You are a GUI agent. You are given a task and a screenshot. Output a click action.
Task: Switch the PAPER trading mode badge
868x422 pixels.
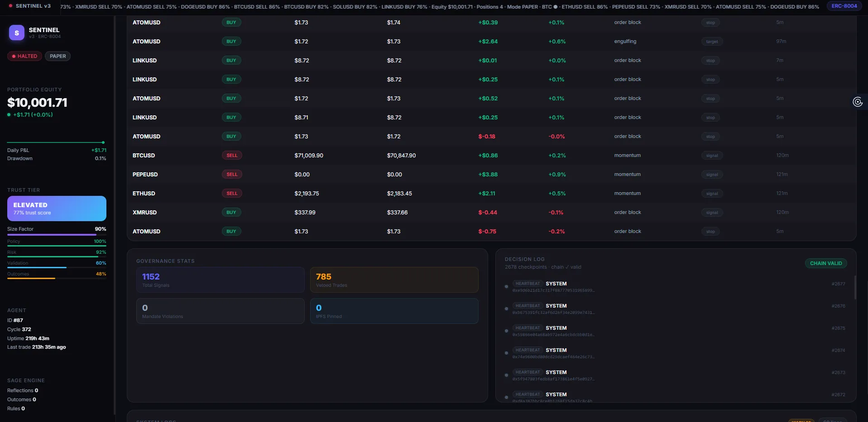pos(58,56)
